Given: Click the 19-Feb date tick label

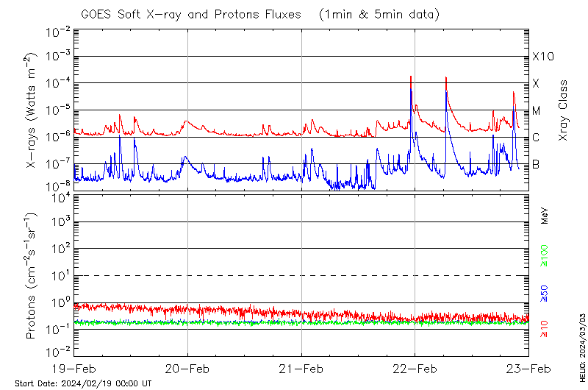Looking at the screenshot, I should pos(74,369).
